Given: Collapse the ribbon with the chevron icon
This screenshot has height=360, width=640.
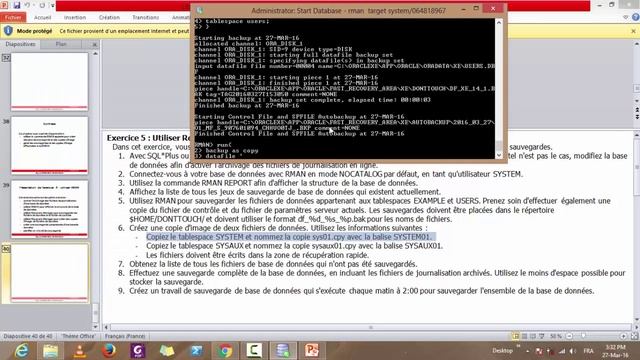Looking at the screenshot, I should tap(625, 17).
